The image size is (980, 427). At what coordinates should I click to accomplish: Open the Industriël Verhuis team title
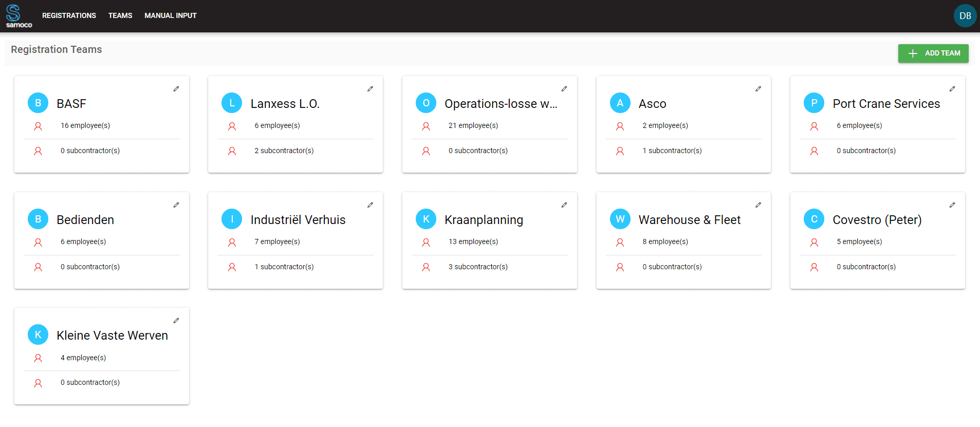coord(298,220)
